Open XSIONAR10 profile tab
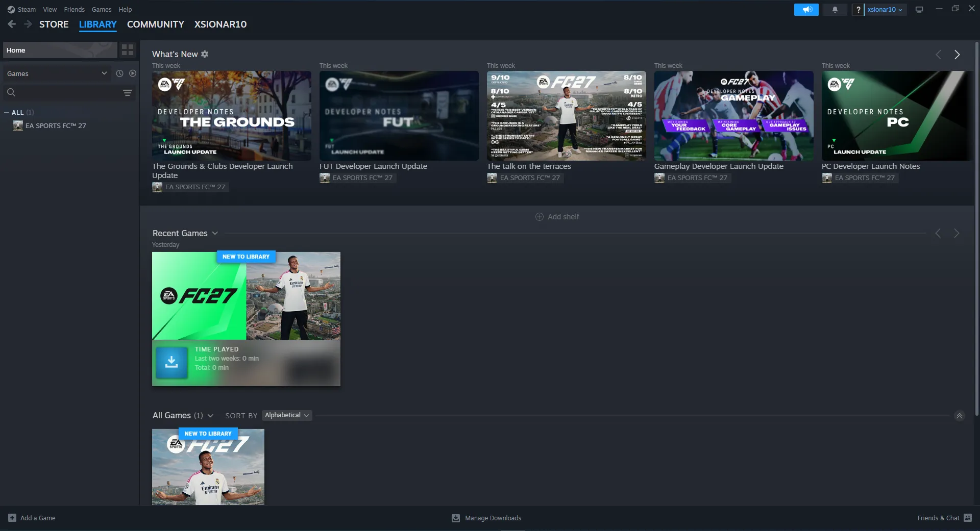 coord(220,24)
